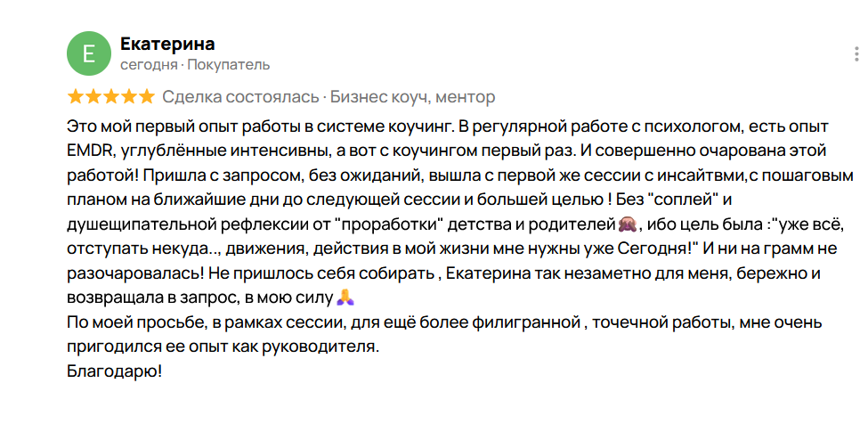Click the green "E" reviewer avatar
This screenshot has height=432, width=868.
(88, 53)
